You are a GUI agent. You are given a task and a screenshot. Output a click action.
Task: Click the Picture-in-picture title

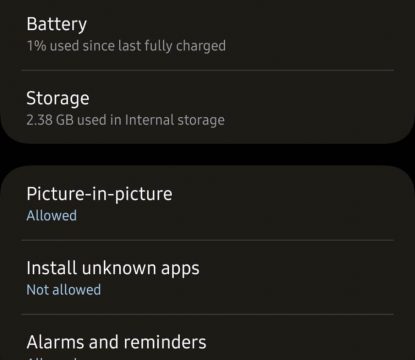tap(99, 194)
